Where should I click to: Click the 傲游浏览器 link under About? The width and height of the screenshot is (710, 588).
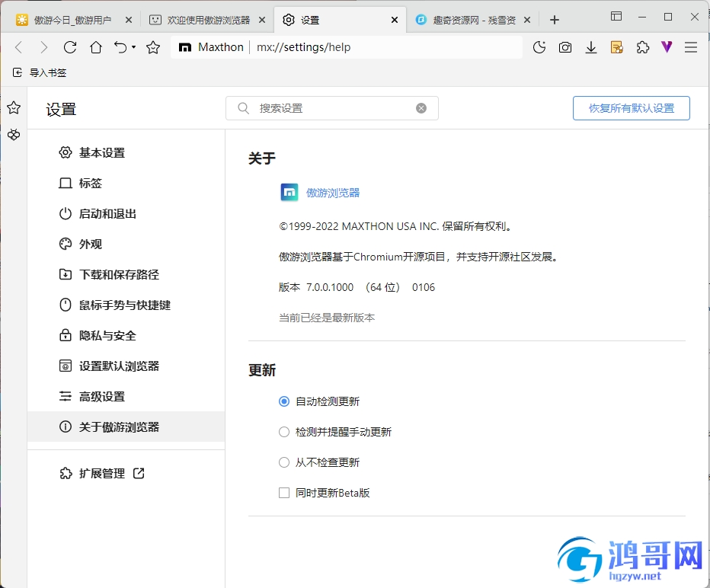(x=333, y=193)
